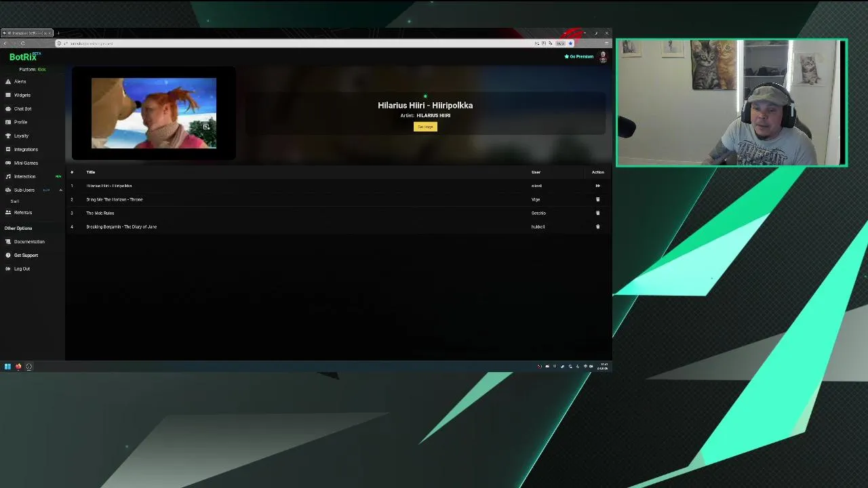Click the yellow Settings button
Image resolution: width=868 pixels, height=488 pixels.
(x=425, y=127)
